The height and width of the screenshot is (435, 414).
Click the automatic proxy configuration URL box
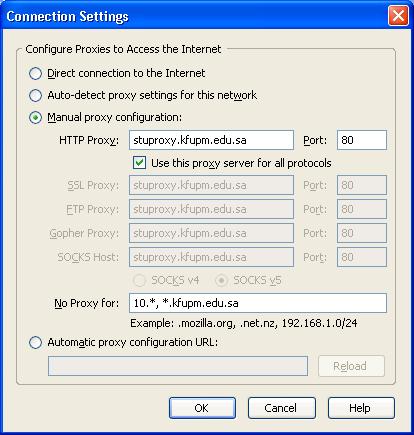point(178,366)
